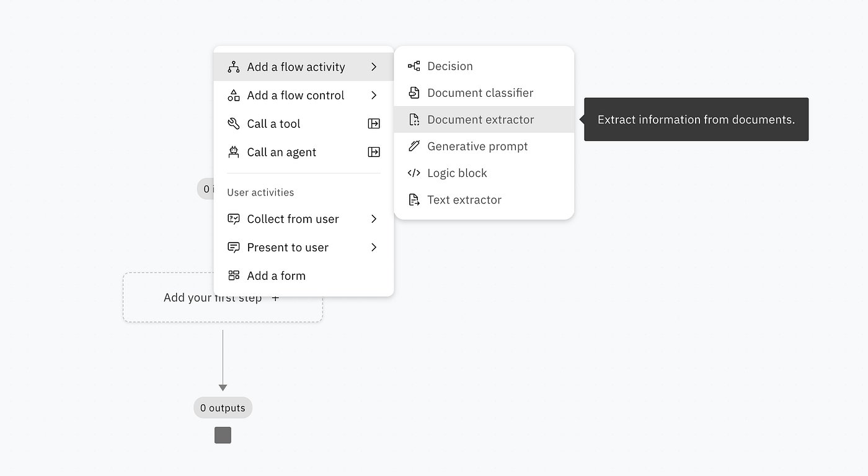
Task: Select Call an agent menu entry
Action: pos(304,152)
